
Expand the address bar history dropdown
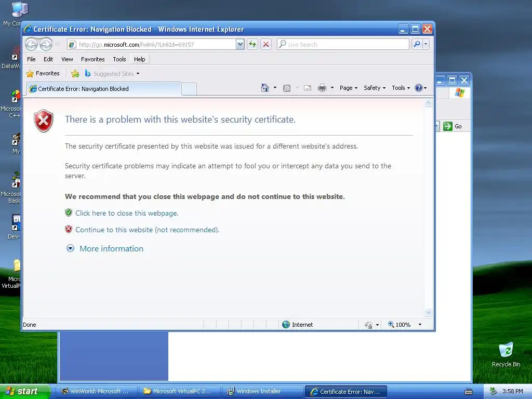click(240, 45)
